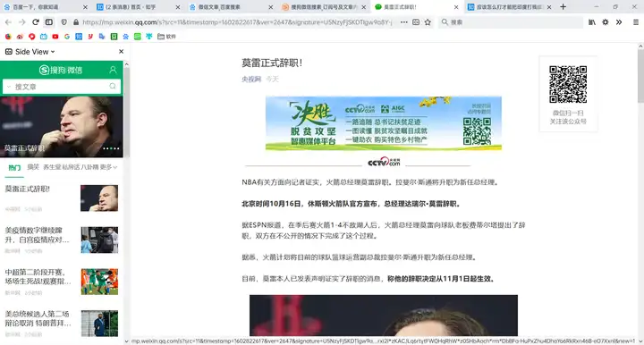Viewport: 644px width, 345px height.
Task: Open the Douban green bookmark icon
Action: coord(114,37)
